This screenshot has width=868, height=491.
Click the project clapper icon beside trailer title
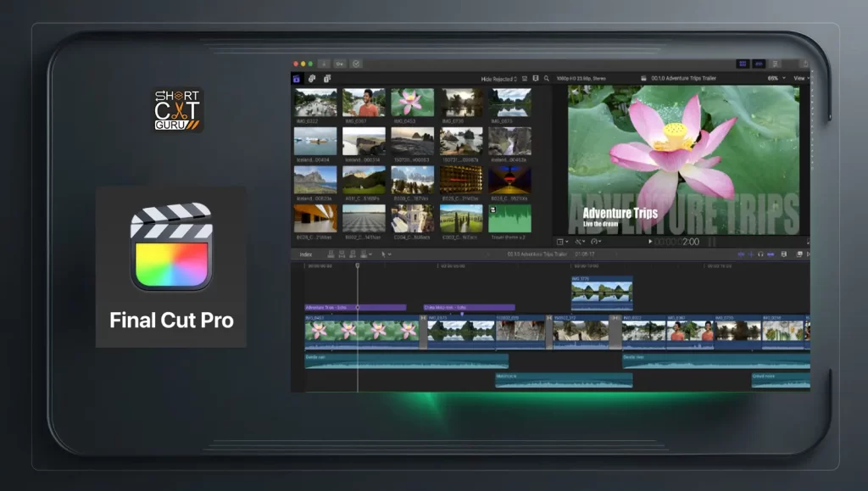point(643,79)
